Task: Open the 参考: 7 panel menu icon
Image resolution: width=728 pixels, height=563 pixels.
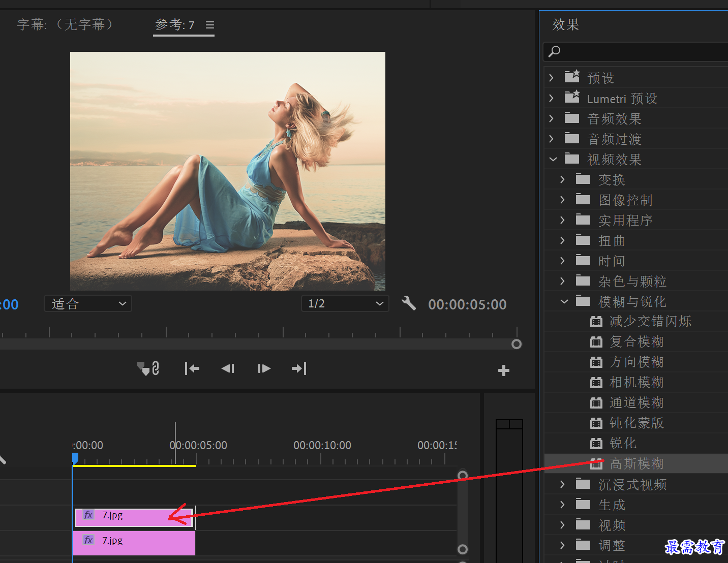Action: click(210, 25)
